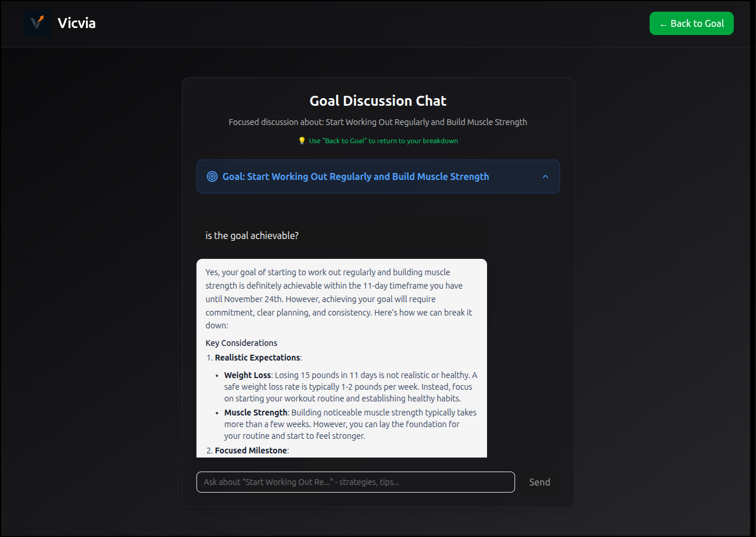Click the goal target icon in the blue banner
Viewport: 756px width, 537px height.
(x=212, y=176)
